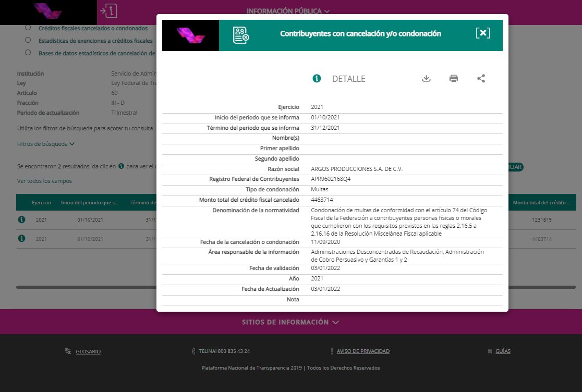This screenshot has width=582, height=392.
Task: Click the partially hidden green button ending in CIAR
Action: pyautogui.click(x=516, y=167)
